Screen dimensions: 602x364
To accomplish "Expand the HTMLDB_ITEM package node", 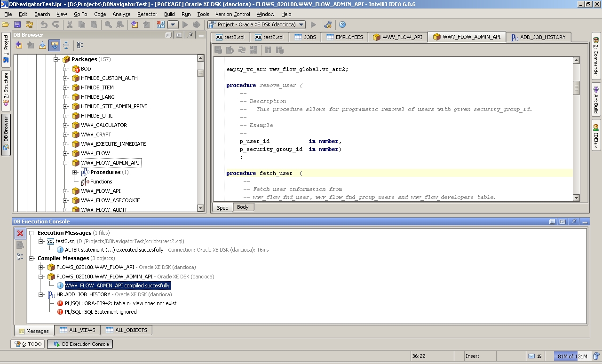I will tap(65, 87).
